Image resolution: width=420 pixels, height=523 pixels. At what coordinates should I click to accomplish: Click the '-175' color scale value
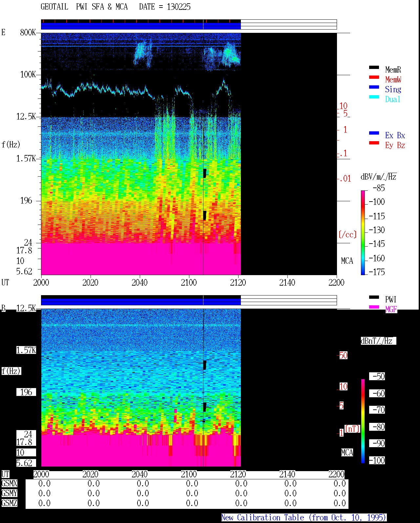(x=377, y=272)
